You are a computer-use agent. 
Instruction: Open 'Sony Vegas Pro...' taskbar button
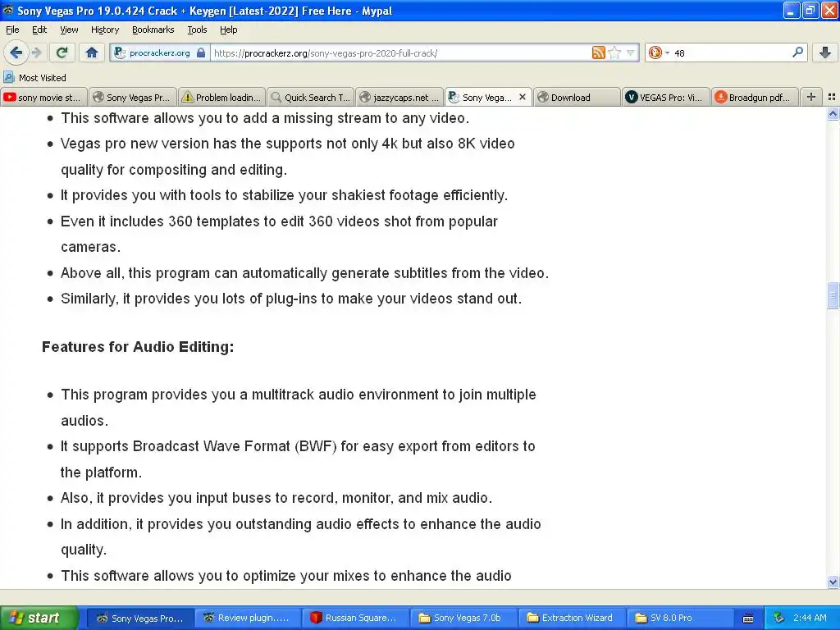coord(139,618)
